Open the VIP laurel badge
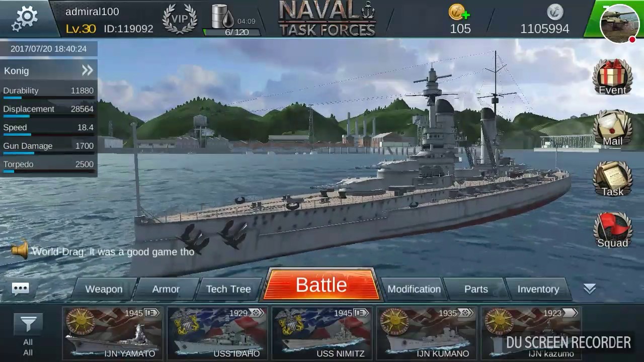Screen dimensions: 644x362 (180, 20)
